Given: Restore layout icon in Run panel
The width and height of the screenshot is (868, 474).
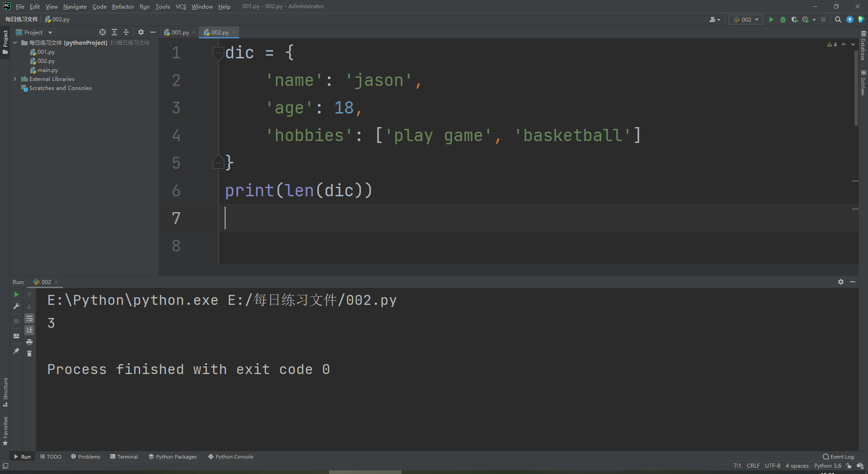Looking at the screenshot, I should (16, 336).
